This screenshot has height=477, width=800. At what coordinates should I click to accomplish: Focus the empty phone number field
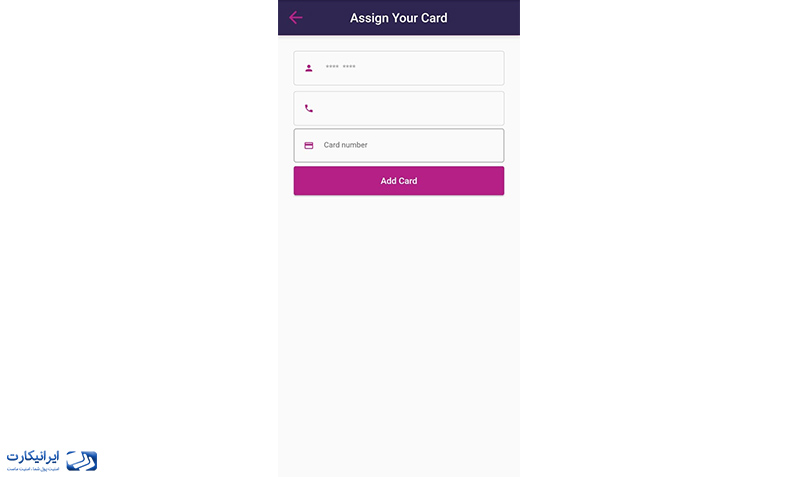pos(410,108)
